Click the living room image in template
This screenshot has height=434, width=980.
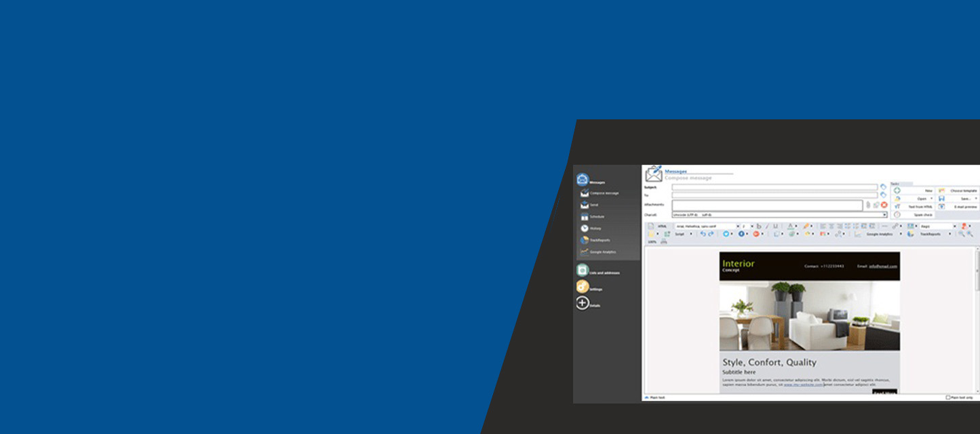[x=810, y=316]
